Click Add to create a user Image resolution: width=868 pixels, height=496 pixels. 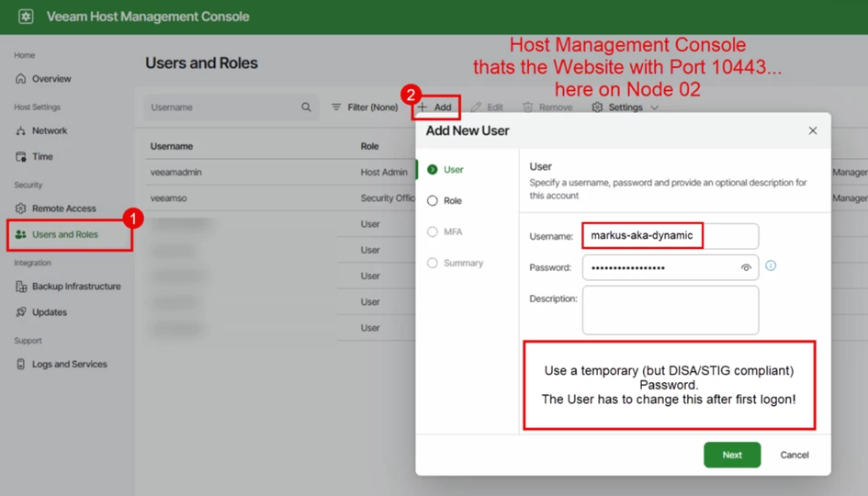[435, 107]
